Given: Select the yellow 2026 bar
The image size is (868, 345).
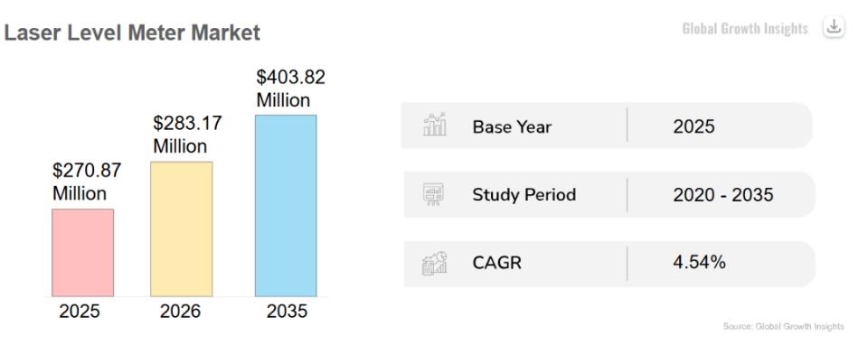Looking at the screenshot, I should pyautogui.click(x=181, y=228).
